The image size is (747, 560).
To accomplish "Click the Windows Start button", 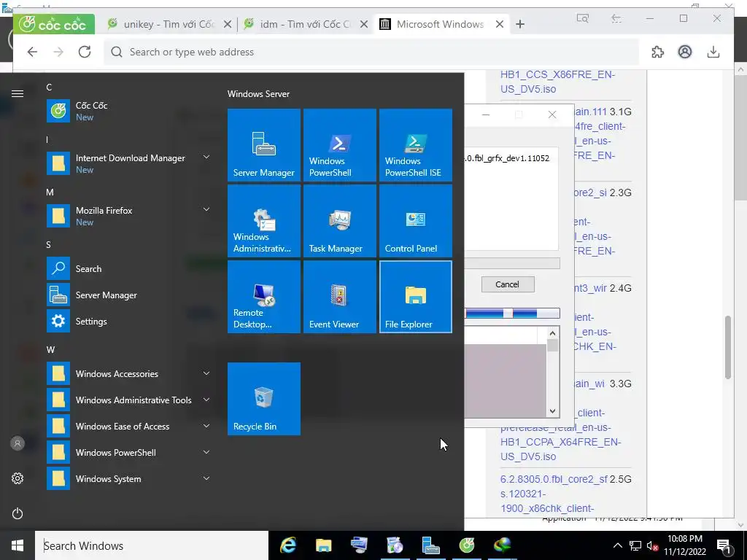I will pyautogui.click(x=18, y=545).
